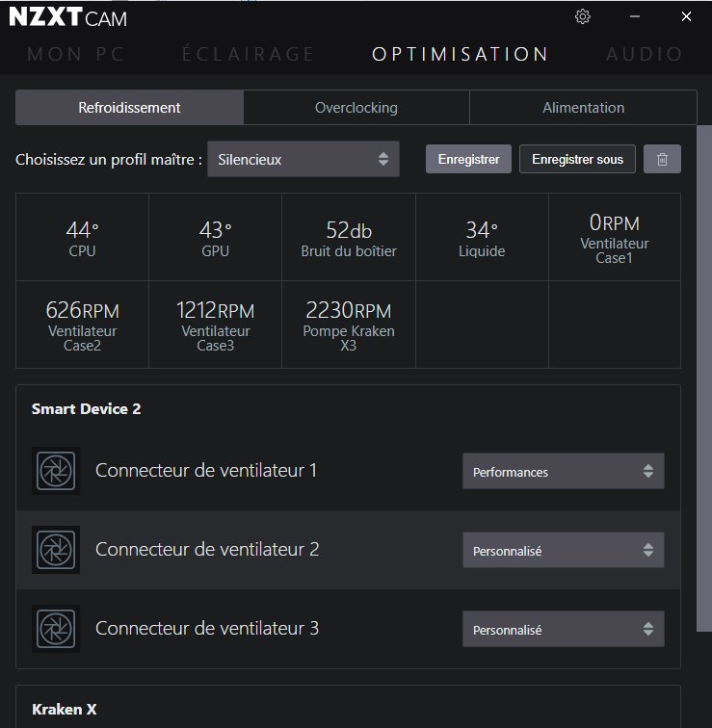Click the Enregistrer button
712x728 pixels.
coord(468,160)
